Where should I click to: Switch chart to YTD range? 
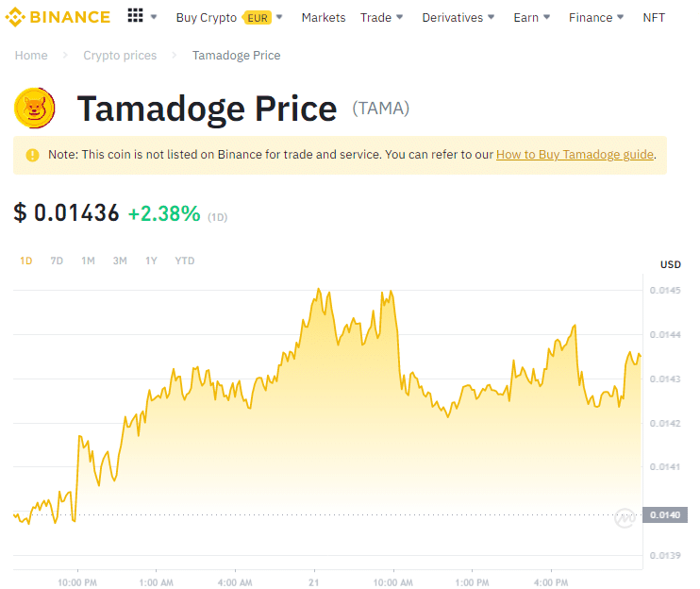click(x=184, y=261)
